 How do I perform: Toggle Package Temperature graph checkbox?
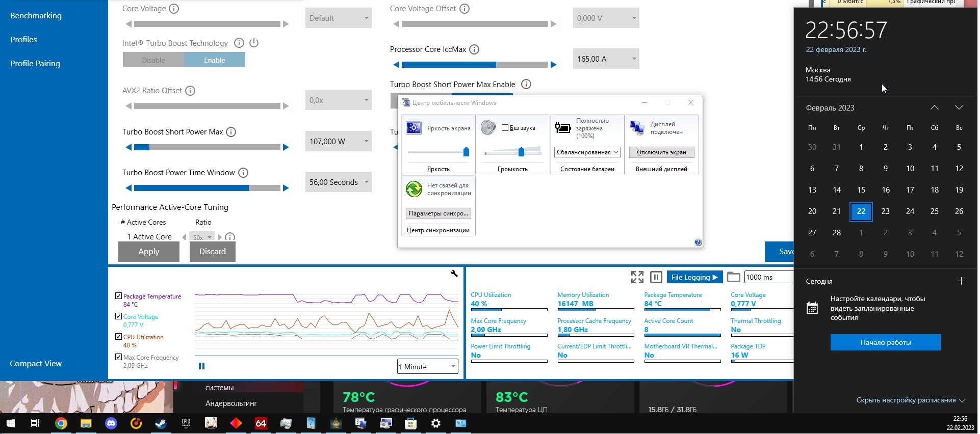tap(118, 296)
